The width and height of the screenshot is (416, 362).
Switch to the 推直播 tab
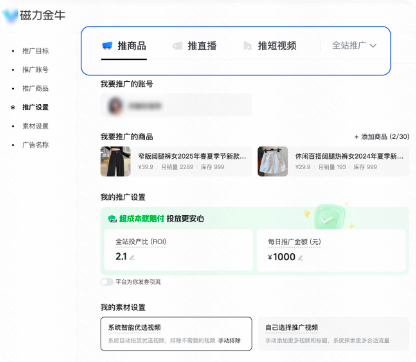[195, 46]
